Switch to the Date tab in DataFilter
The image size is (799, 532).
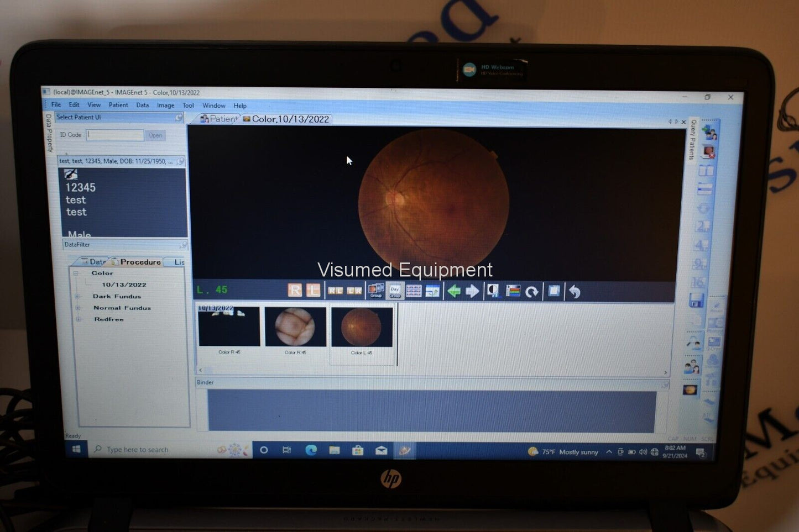coord(94,262)
